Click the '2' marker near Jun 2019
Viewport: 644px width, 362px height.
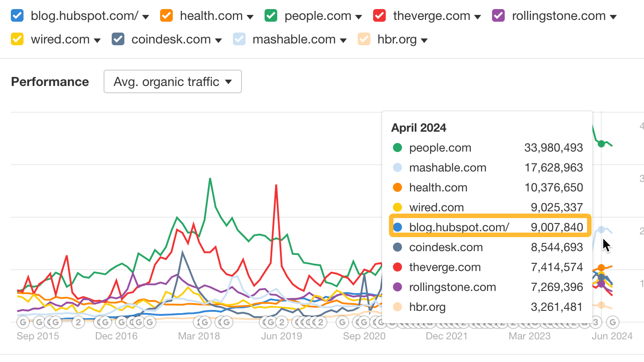click(x=283, y=322)
